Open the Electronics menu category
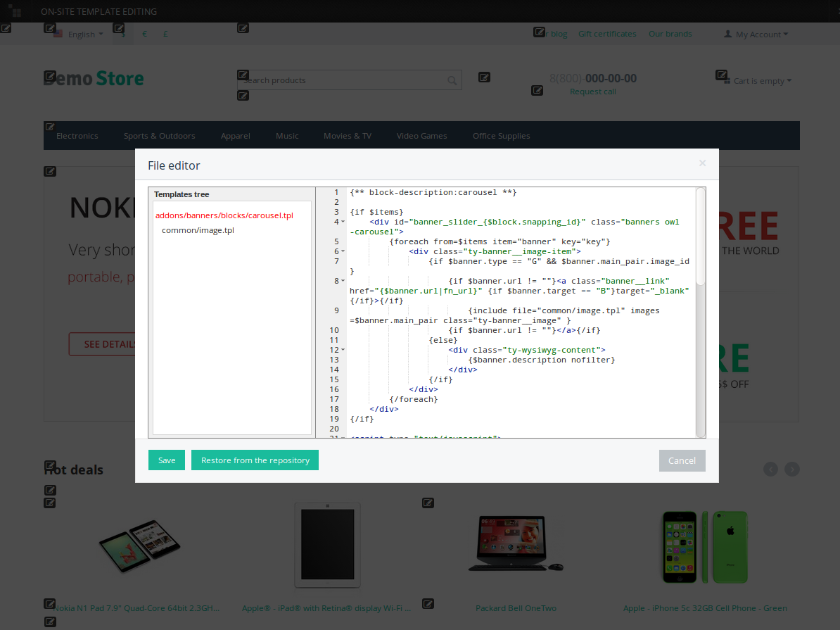The height and width of the screenshot is (630, 840). [77, 136]
